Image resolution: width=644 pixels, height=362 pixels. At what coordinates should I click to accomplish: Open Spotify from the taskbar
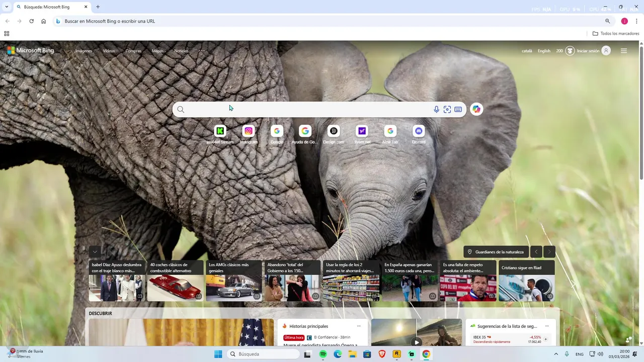[323, 354]
